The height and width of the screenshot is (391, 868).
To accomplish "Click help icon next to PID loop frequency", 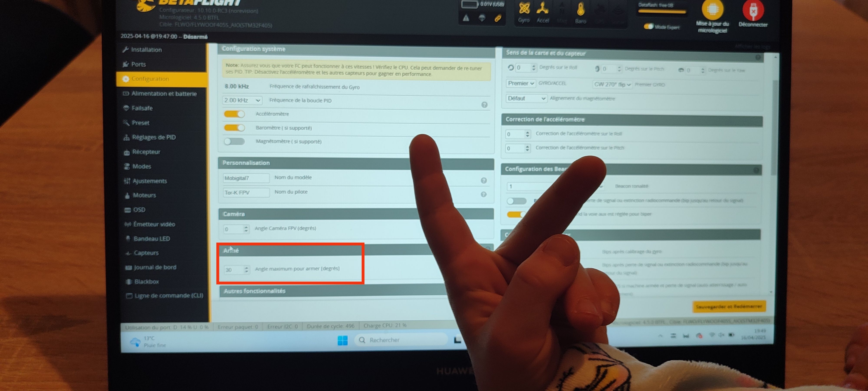I will pos(484,105).
